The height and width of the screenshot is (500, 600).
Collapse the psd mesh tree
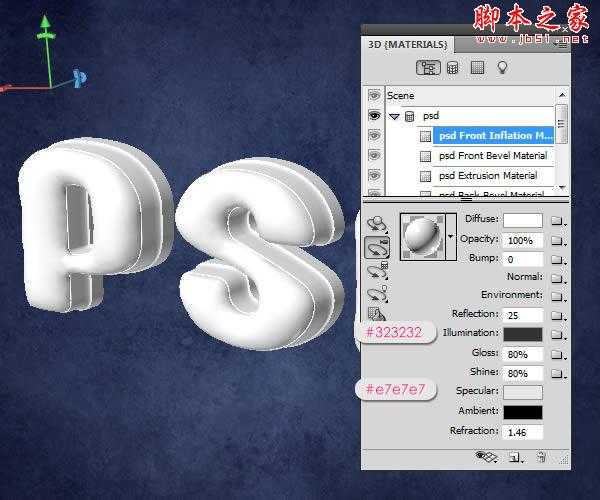(x=394, y=116)
